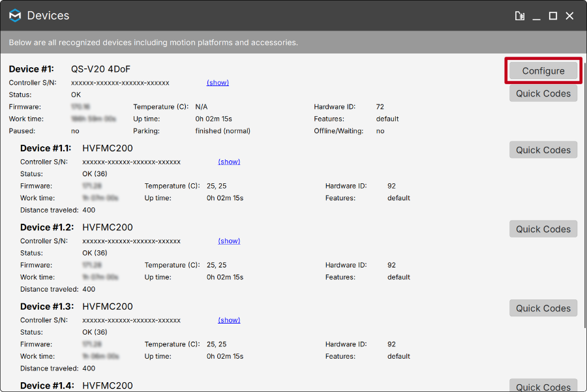Click the Device #1.4 heading
The image size is (587, 392).
46,385
